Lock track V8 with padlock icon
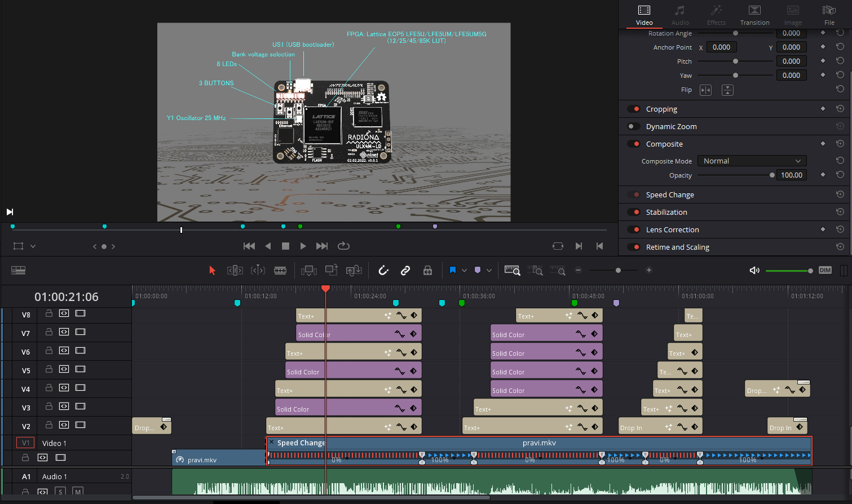Image resolution: width=852 pixels, height=504 pixels. tap(49, 313)
